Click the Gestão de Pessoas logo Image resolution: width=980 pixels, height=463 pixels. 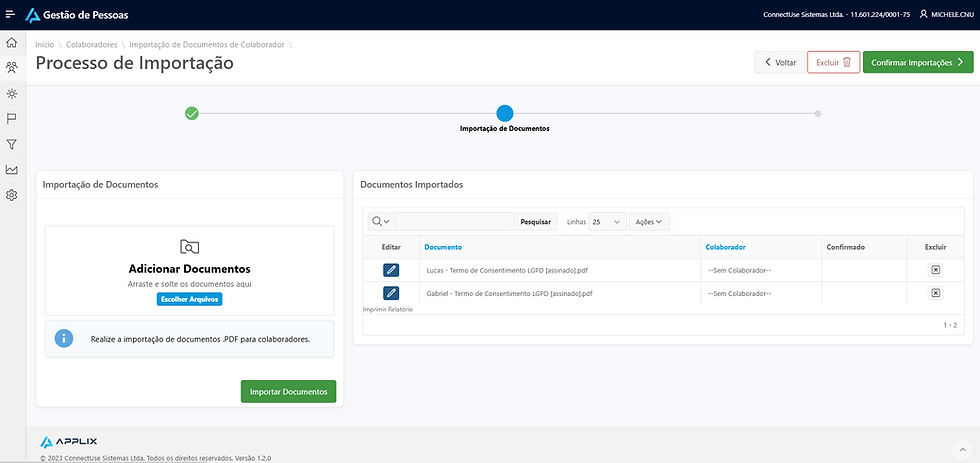tap(76, 14)
